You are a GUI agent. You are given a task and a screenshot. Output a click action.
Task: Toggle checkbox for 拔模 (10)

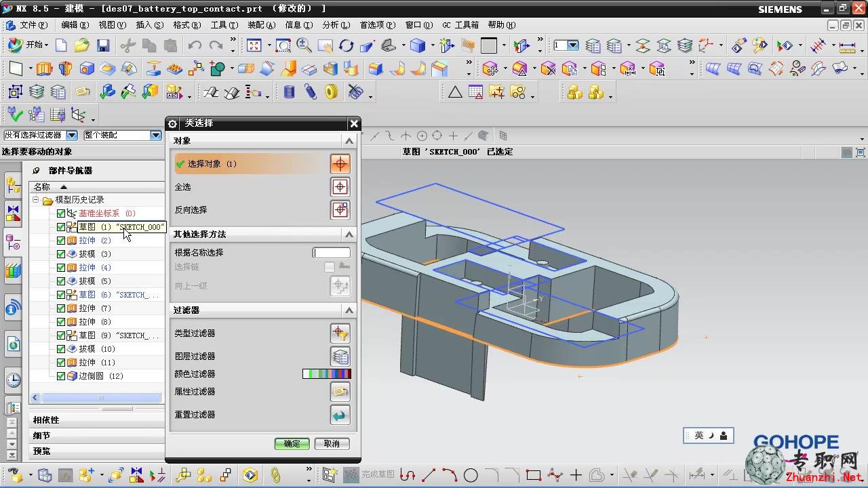61,349
